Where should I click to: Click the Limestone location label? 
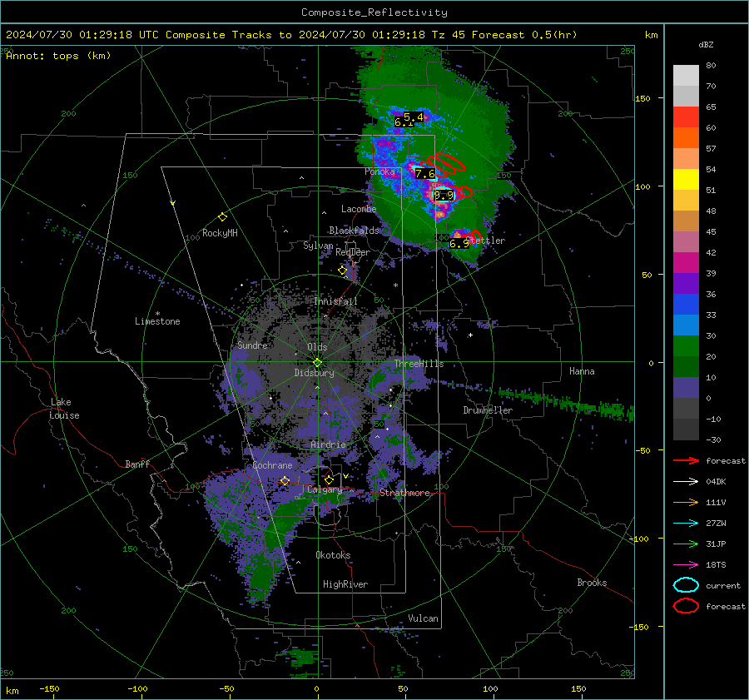pyautogui.click(x=157, y=321)
